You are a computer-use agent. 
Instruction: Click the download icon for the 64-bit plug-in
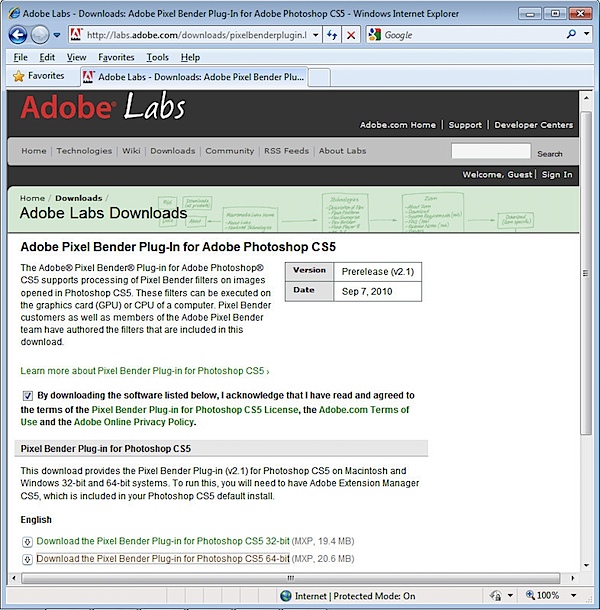coord(27,559)
